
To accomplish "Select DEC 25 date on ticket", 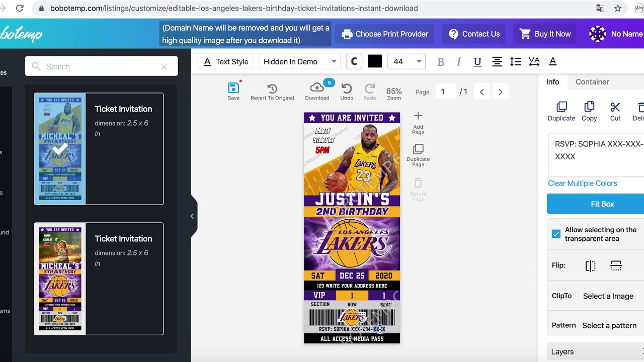I will point(352,276).
